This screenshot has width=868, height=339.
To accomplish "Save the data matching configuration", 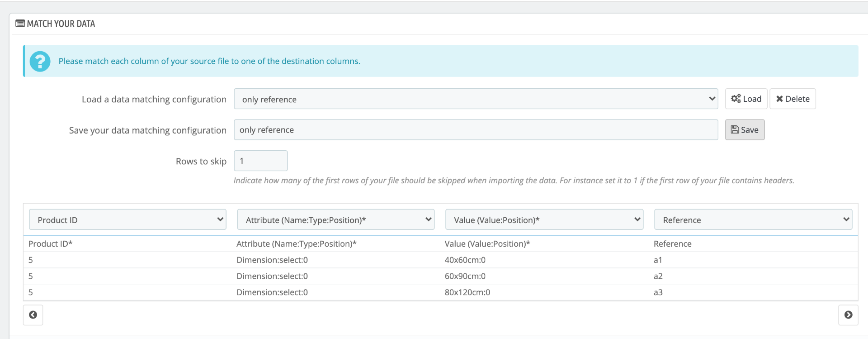I will pyautogui.click(x=745, y=130).
